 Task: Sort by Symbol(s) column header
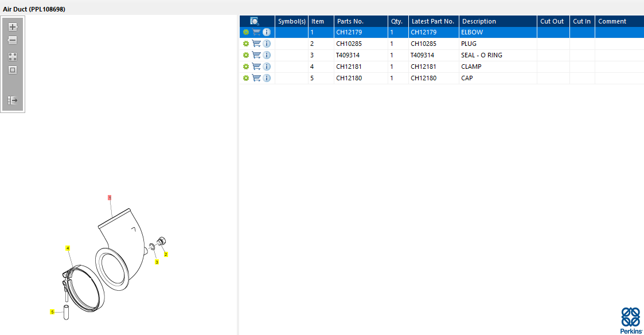[x=292, y=21]
